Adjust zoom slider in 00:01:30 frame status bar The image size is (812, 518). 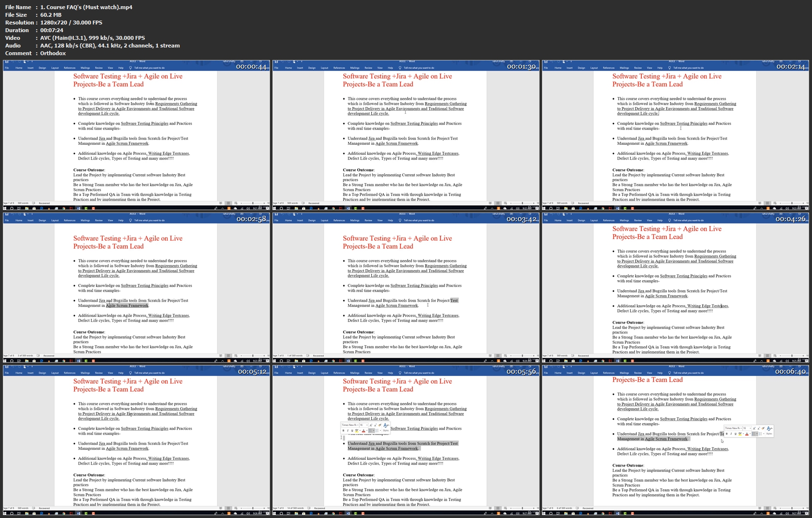pyautogui.click(x=522, y=203)
